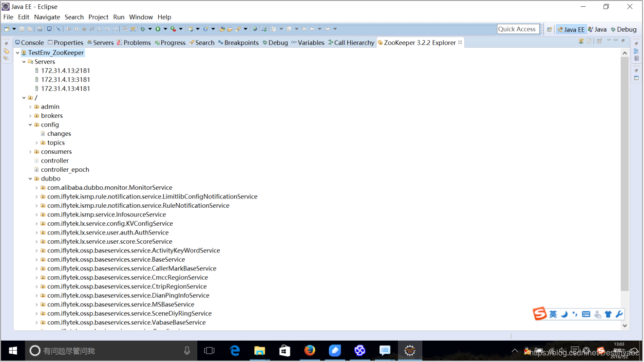Switch to the Call Hierarchy tab

[x=351, y=43]
